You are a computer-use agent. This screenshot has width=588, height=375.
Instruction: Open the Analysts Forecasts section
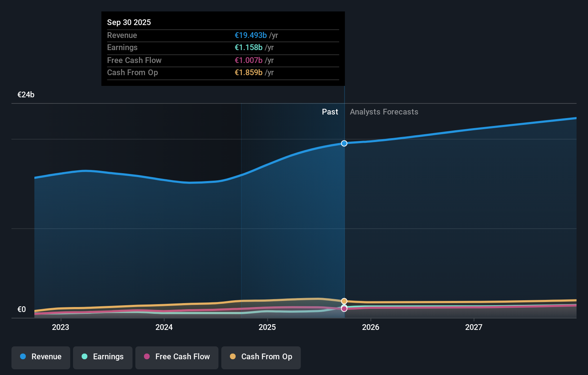(384, 112)
